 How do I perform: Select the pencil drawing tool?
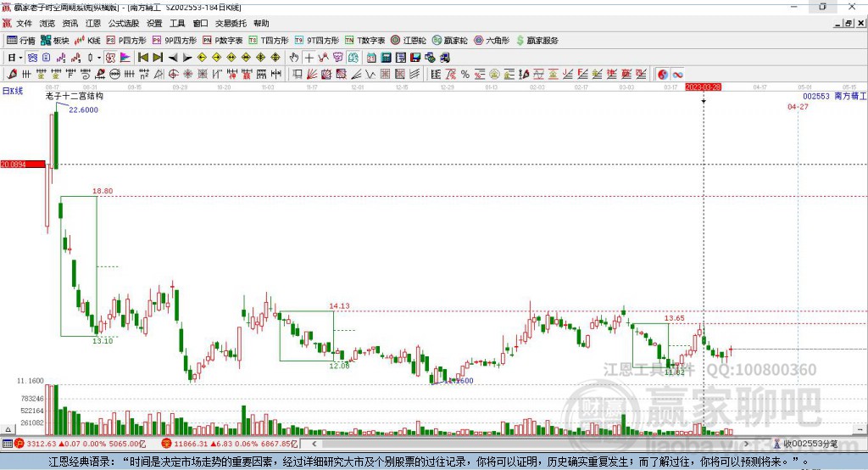(12, 75)
